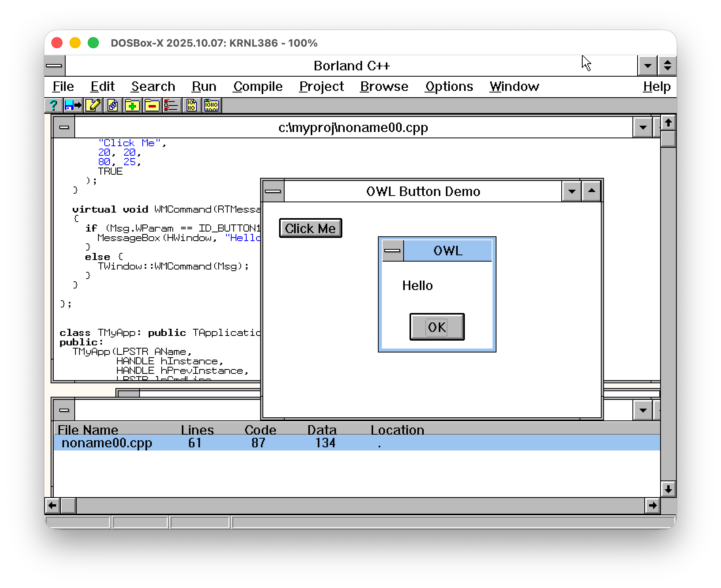Open the Project menu

point(321,86)
